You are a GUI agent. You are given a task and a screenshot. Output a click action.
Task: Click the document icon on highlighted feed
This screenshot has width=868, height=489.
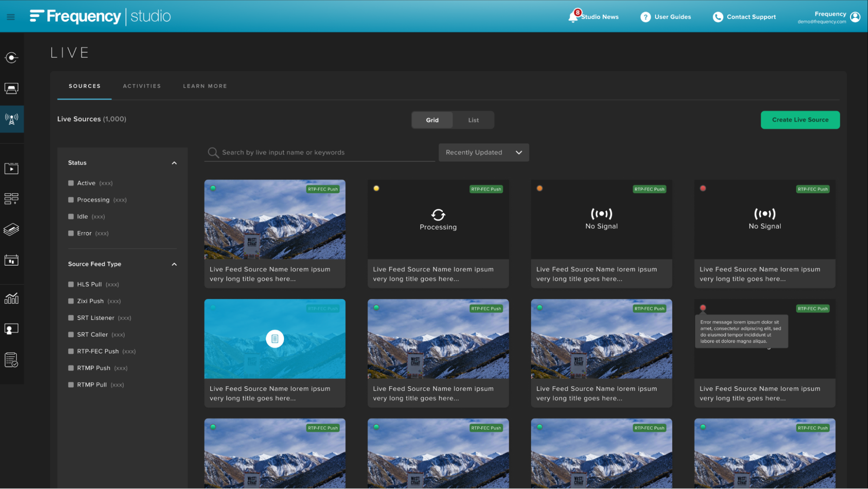point(274,339)
